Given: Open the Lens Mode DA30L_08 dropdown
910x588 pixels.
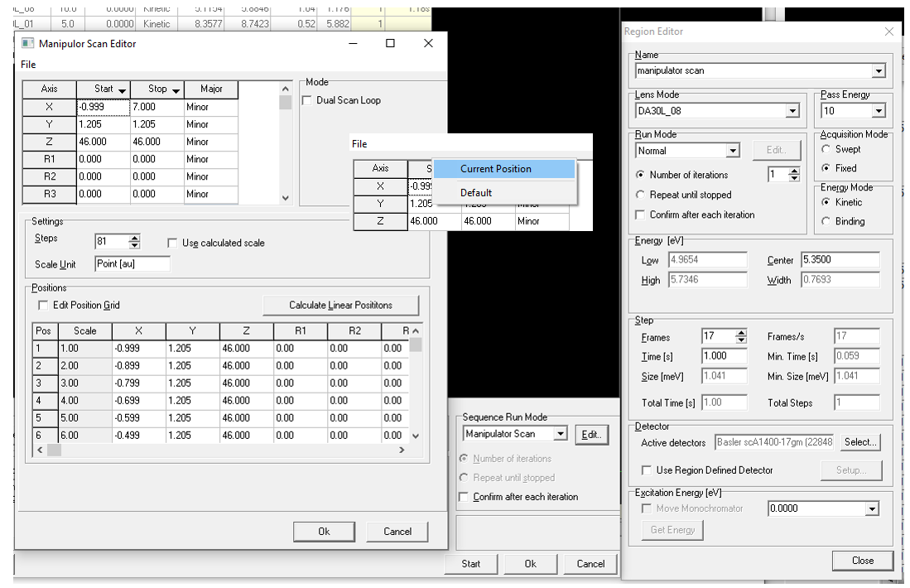Looking at the screenshot, I should (792, 111).
